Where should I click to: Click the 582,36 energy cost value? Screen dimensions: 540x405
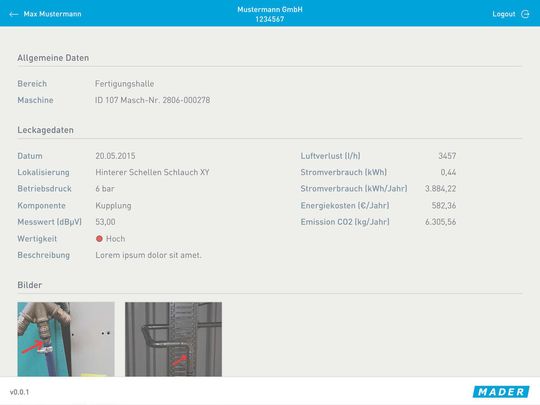tap(444, 206)
